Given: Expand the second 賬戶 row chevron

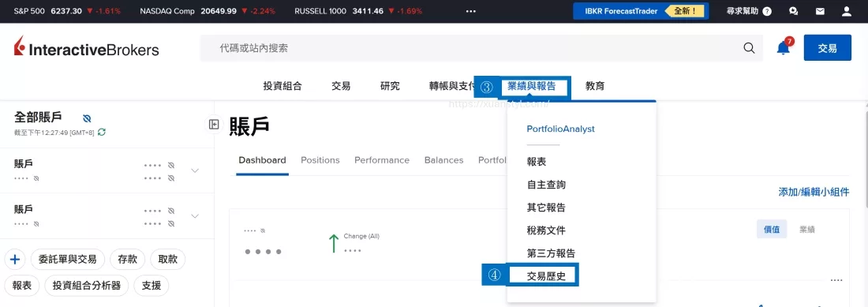Looking at the screenshot, I should tap(195, 215).
